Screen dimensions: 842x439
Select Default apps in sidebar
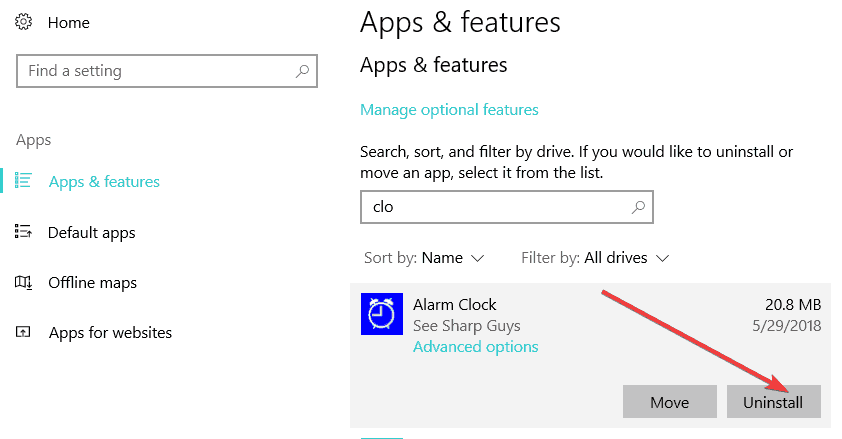[92, 232]
